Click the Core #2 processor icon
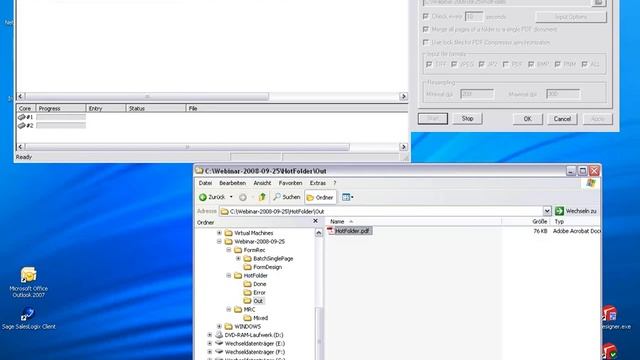The width and height of the screenshot is (640, 360). [22, 125]
